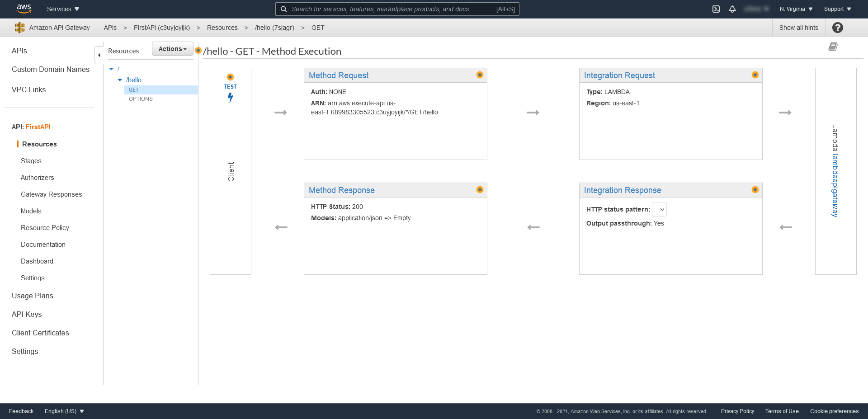868x419 pixels.
Task: Click the Integration Request title link
Action: (619, 75)
